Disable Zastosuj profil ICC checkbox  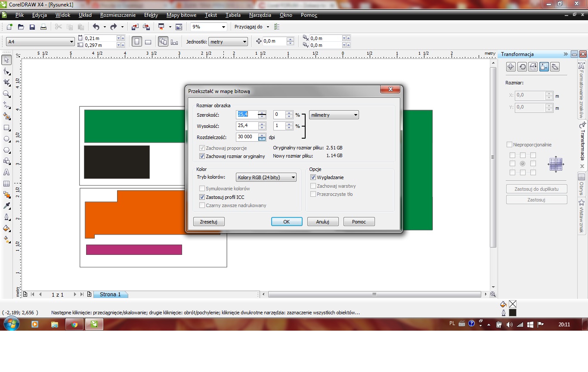[x=202, y=197]
